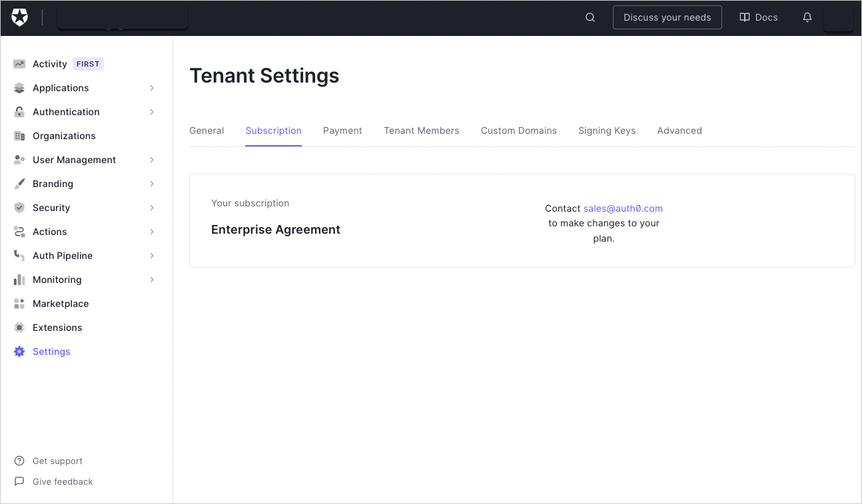This screenshot has height=504, width=862.
Task: Open the Custom Domains tab
Action: 519,130
